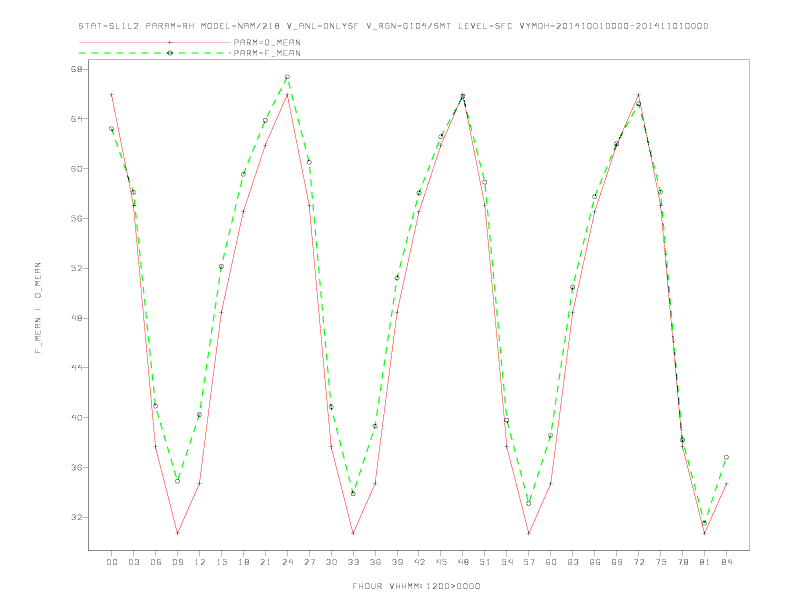
Task: Click x-axis forecast hour label 36
Action: pos(375,562)
